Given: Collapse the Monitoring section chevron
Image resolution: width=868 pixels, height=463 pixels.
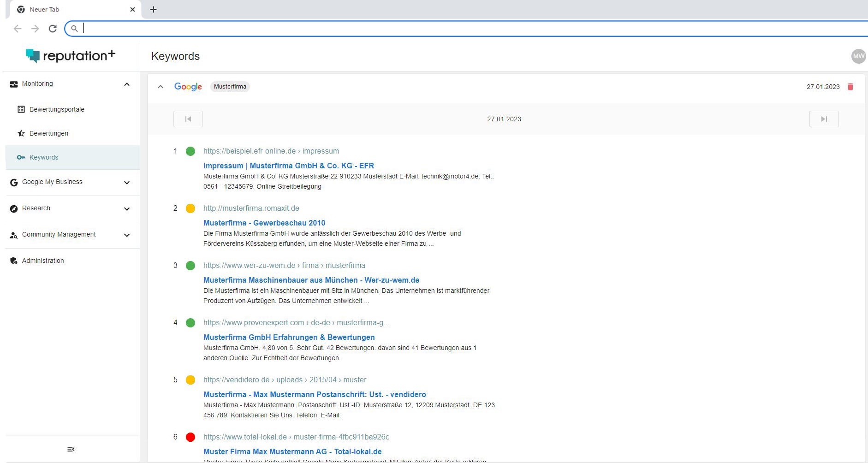Looking at the screenshot, I should (127, 84).
